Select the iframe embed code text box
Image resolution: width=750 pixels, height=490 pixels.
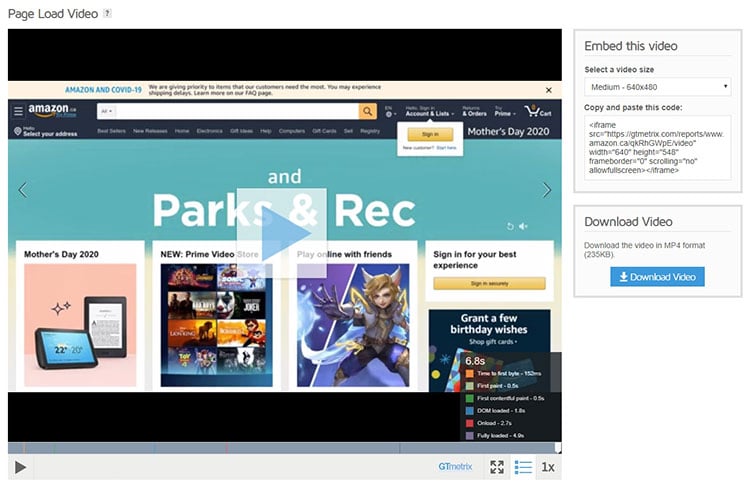pyautogui.click(x=658, y=147)
